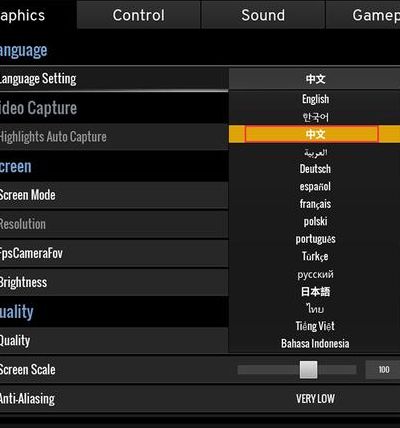Choose русский language entry

[x=315, y=274]
